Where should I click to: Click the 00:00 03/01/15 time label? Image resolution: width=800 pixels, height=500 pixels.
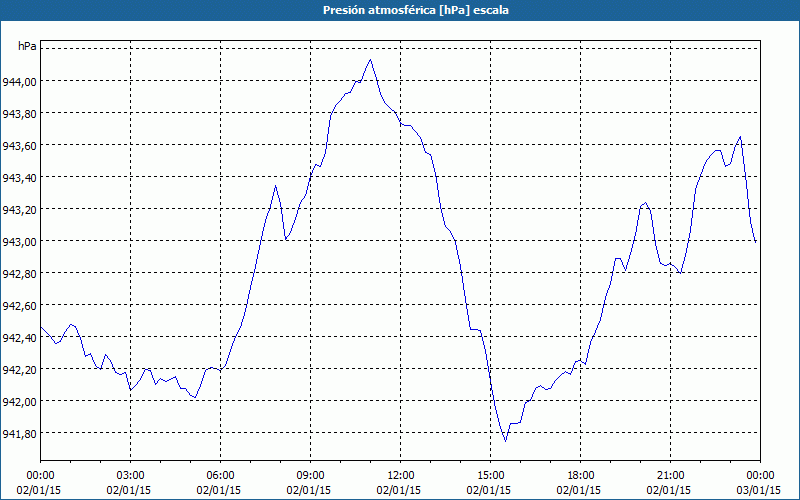coord(759,483)
